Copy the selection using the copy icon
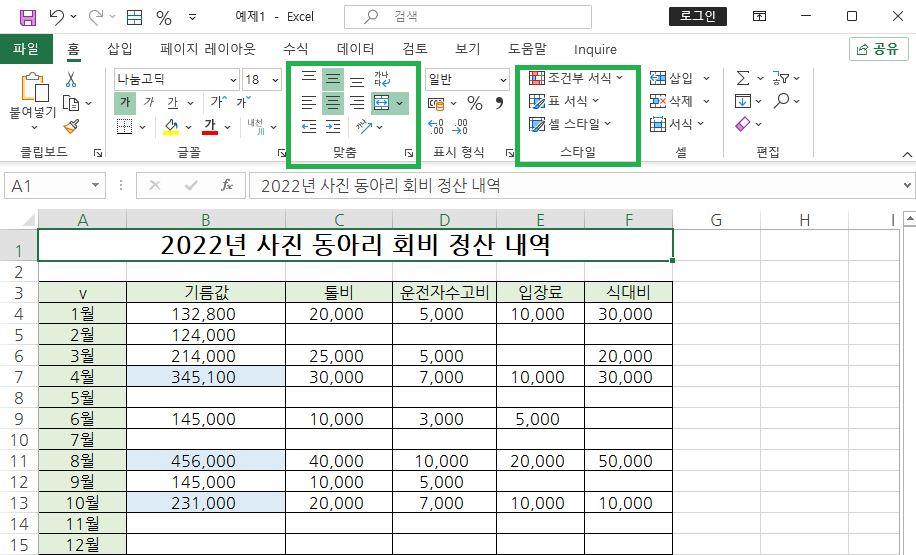This screenshot has width=916, height=555. (71, 103)
